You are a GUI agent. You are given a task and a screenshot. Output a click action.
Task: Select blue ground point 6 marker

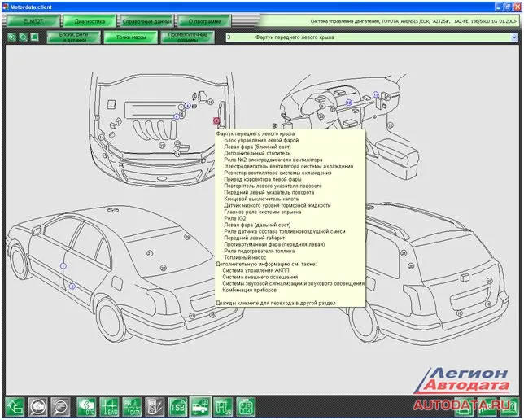[x=177, y=116]
